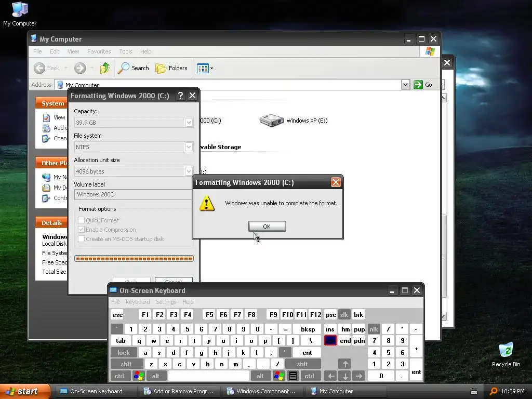Open the Keyboard menu in On-Screen Keyboard
This screenshot has width=532, height=399.
138,302
